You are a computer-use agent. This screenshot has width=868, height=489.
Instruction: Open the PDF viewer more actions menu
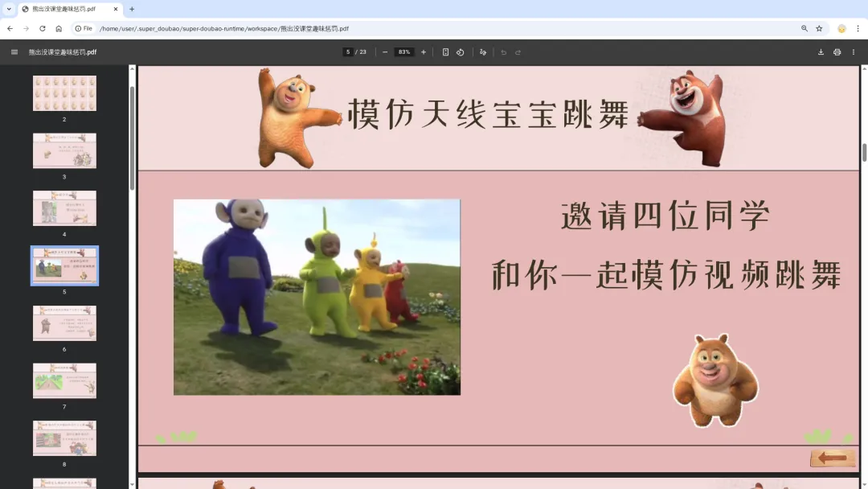(x=854, y=52)
